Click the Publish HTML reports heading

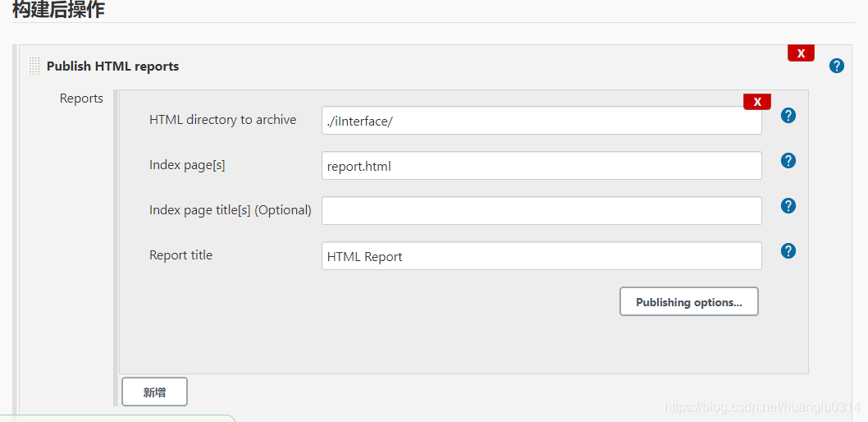tap(113, 66)
